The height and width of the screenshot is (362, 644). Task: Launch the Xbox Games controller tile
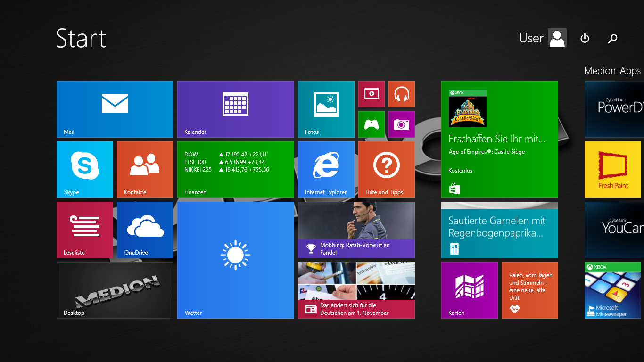tap(372, 124)
